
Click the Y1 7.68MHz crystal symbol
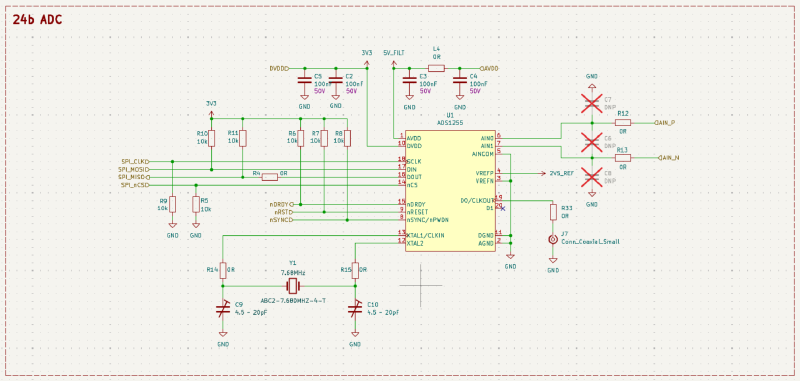click(x=292, y=286)
